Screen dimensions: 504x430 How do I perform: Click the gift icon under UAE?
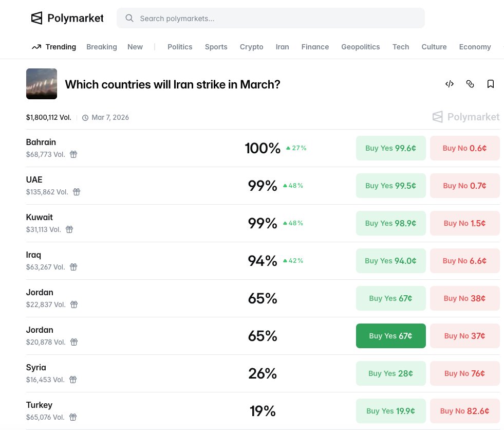(x=77, y=192)
